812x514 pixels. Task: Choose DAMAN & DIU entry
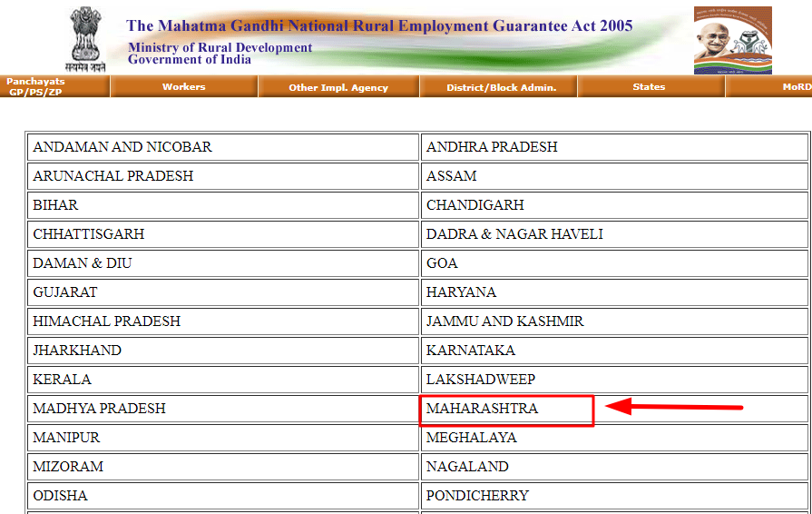click(x=83, y=263)
